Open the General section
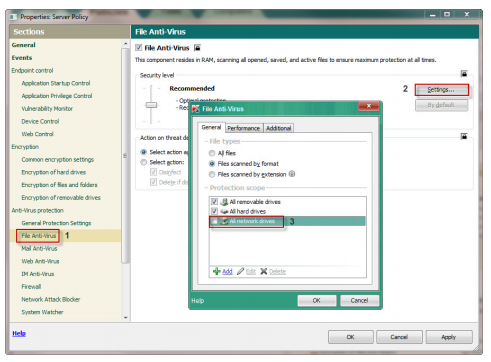 pos(24,45)
